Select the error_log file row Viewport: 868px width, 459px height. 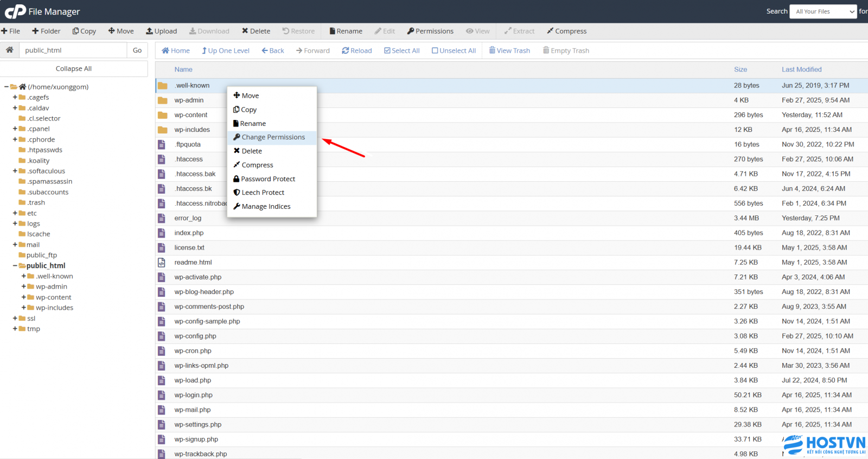tap(512, 218)
